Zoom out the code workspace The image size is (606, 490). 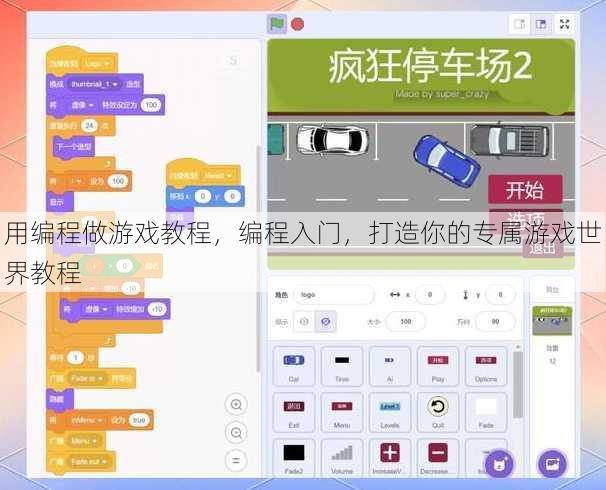coord(236,432)
